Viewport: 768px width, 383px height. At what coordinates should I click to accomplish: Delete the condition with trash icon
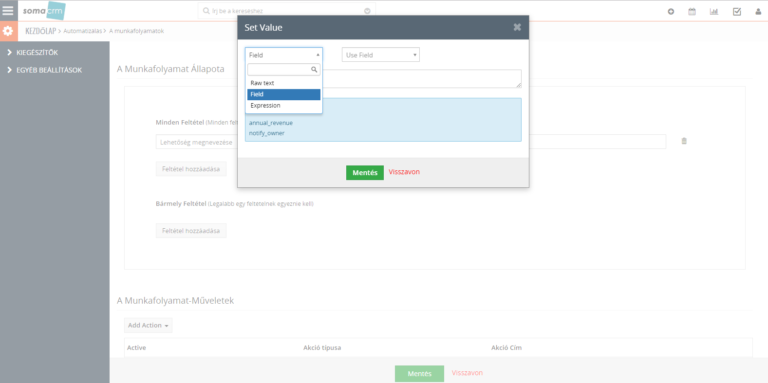(x=684, y=141)
